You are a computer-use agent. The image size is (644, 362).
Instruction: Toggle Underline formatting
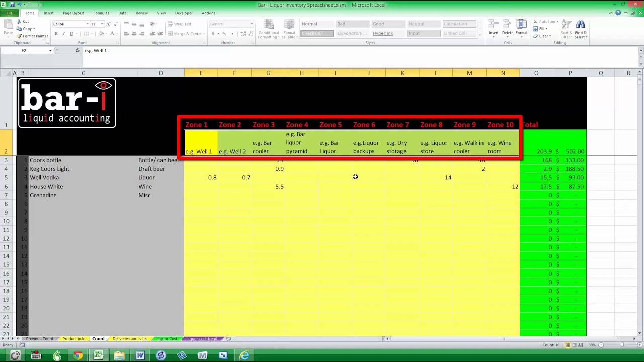click(71, 34)
